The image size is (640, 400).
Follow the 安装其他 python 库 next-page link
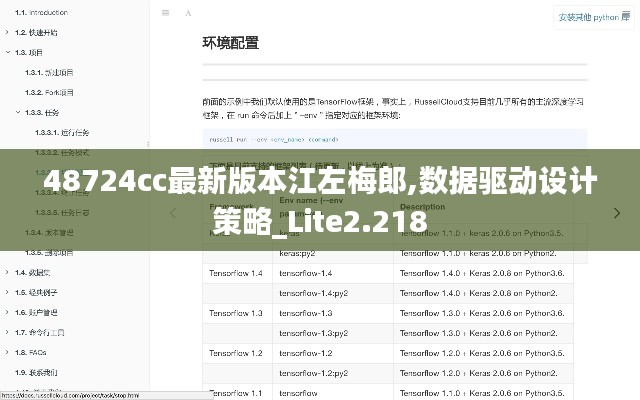[594, 17]
